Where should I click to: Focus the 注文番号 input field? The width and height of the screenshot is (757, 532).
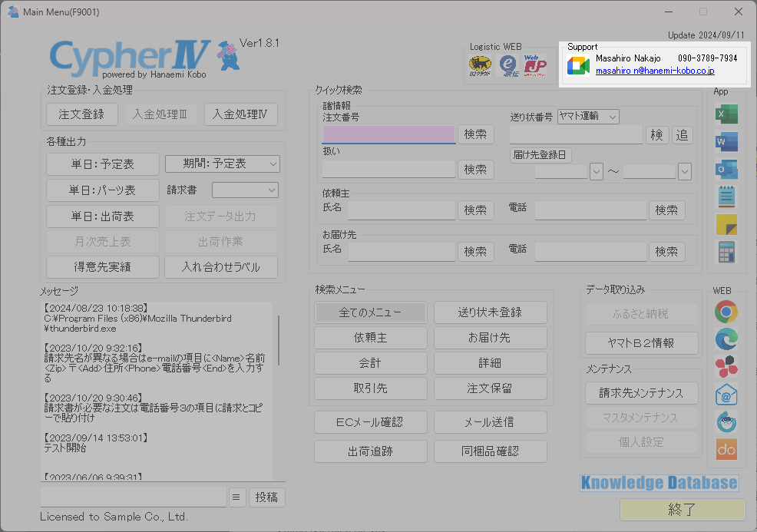click(388, 134)
